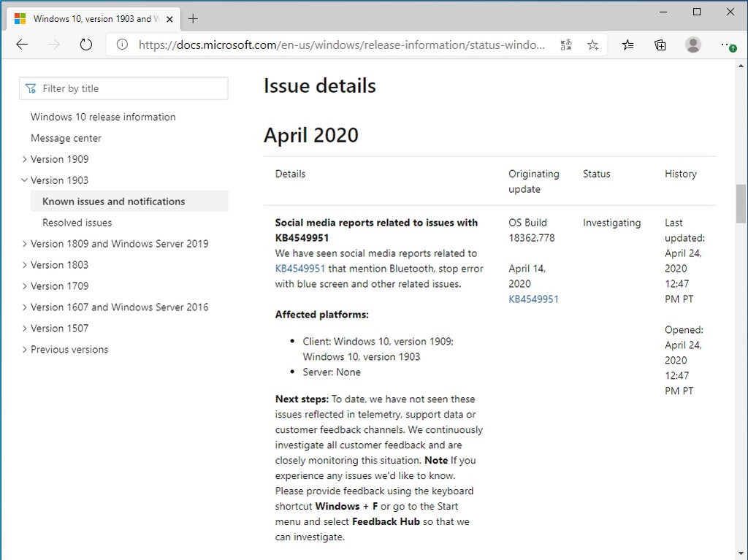Add this page to favorites star
748x560 pixels.
coord(592,45)
